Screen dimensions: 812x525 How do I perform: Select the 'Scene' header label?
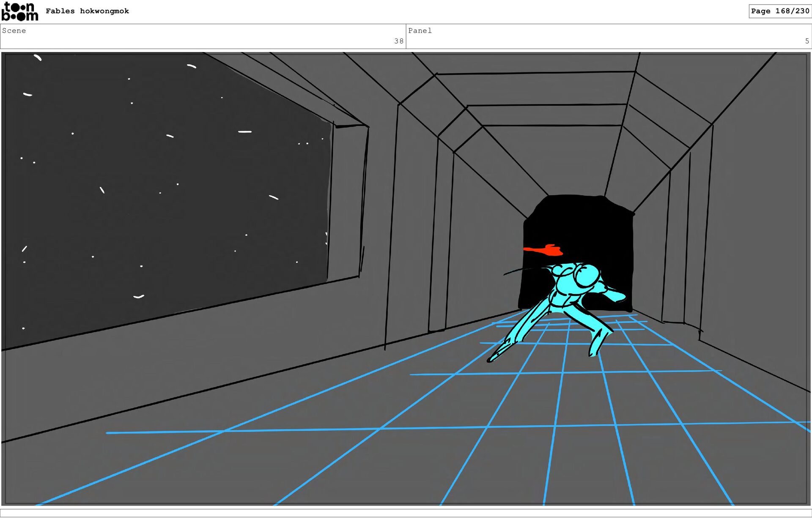[14, 30]
